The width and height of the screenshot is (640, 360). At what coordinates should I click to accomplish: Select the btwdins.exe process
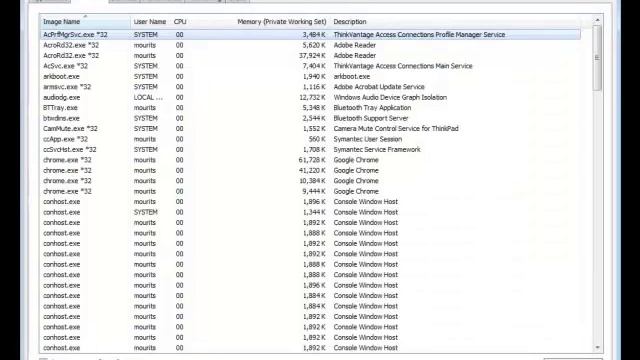tap(311, 118)
